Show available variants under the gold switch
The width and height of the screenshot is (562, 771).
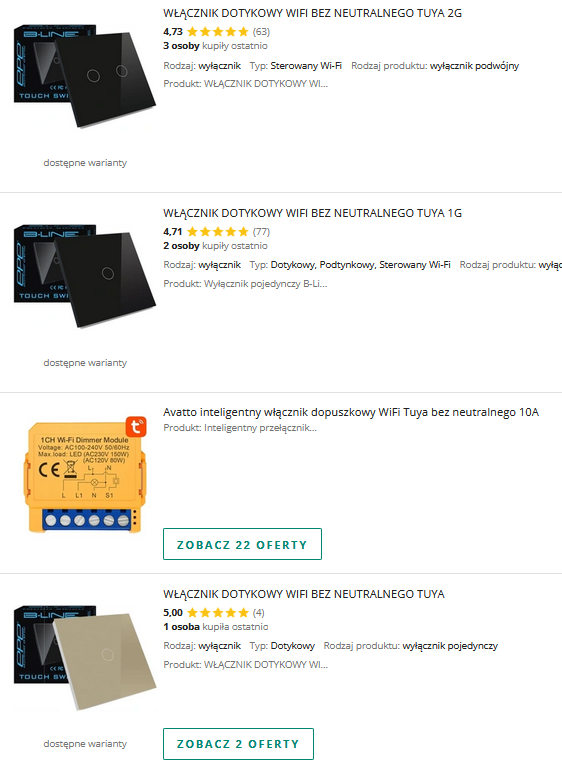85,744
